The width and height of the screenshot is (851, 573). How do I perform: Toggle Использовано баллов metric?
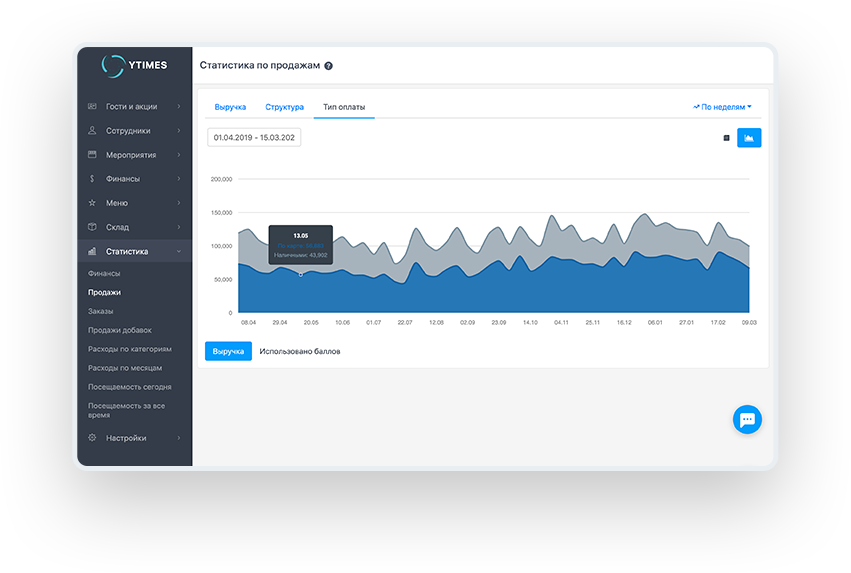(299, 352)
